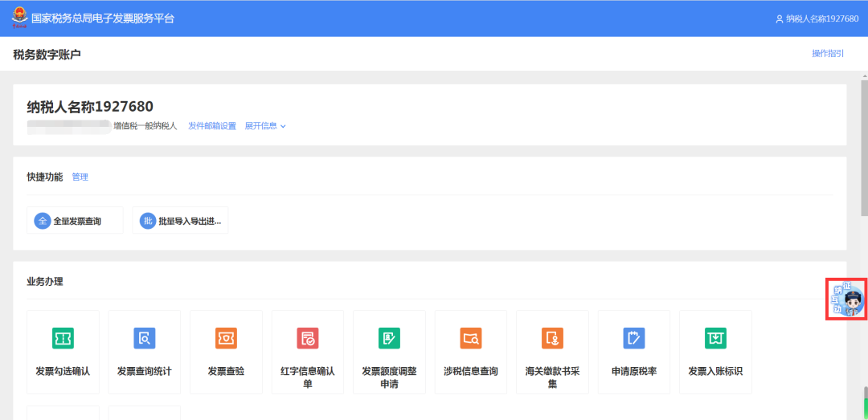The image size is (868, 420).
Task: Expand taxpayer details via 展开信息
Action: (265, 126)
